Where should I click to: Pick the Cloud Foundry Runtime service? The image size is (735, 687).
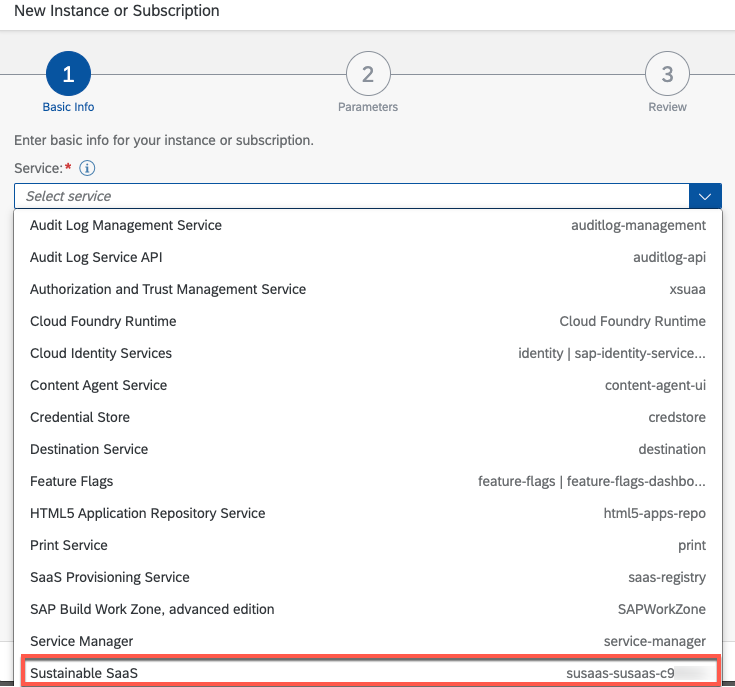pos(368,321)
